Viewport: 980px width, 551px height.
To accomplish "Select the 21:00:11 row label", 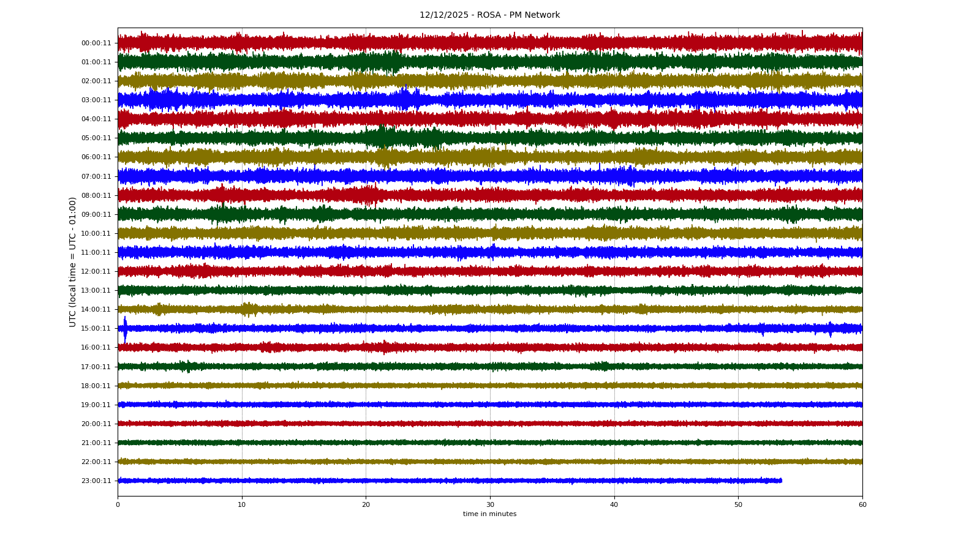I will pos(96,443).
